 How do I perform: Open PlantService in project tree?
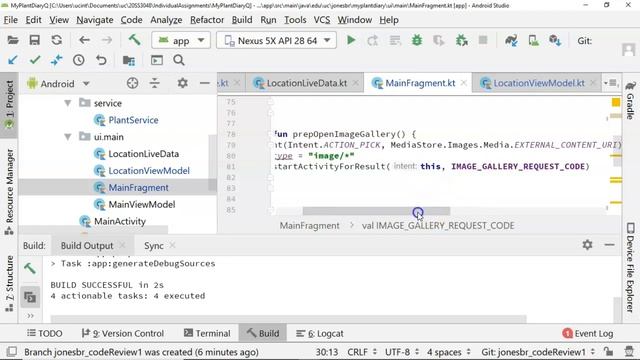pos(133,120)
